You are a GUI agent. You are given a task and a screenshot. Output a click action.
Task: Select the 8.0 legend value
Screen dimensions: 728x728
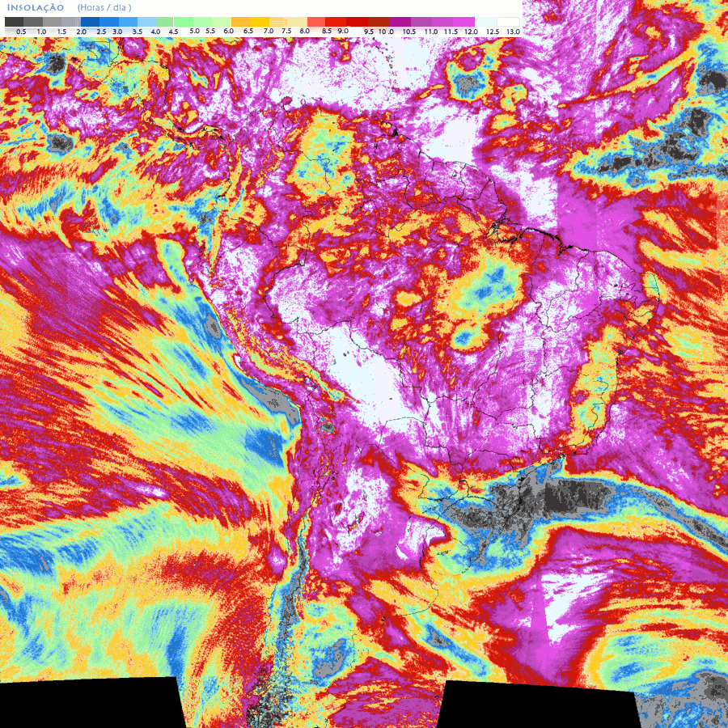[305, 31]
